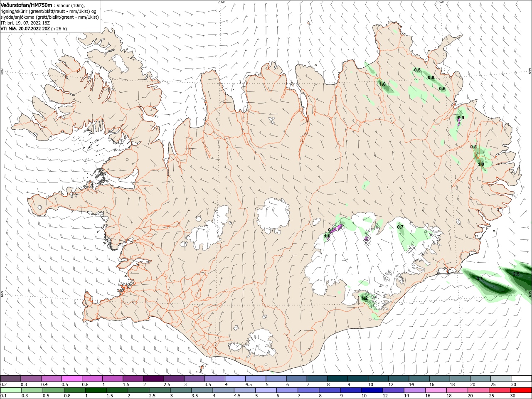Click the 0.8 precipitation value in the northeast

pyautogui.click(x=431, y=77)
